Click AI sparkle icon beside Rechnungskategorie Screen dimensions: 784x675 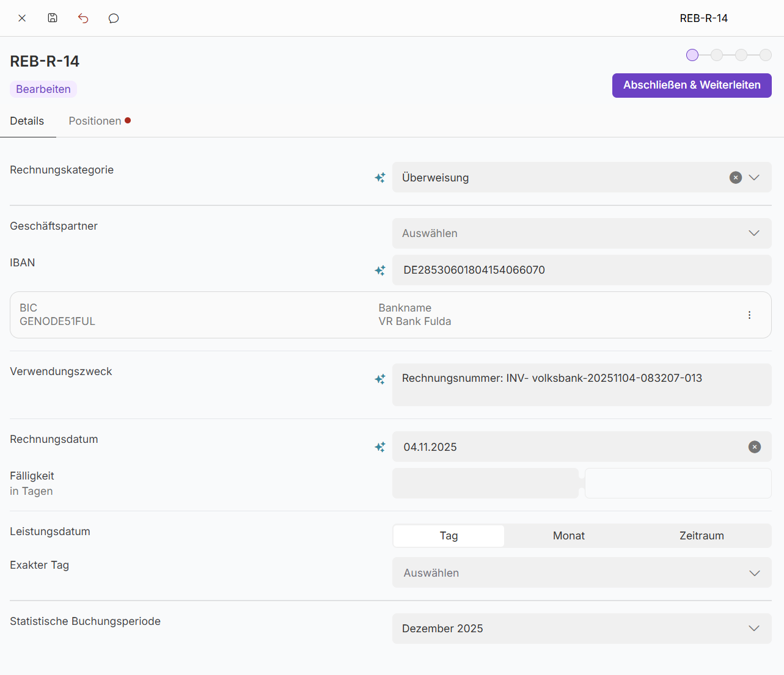(x=380, y=178)
